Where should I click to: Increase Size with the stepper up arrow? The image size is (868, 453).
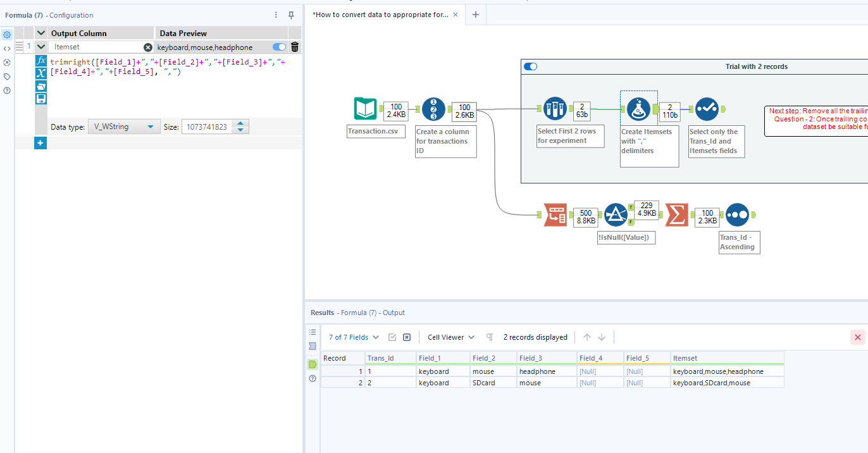(240, 123)
